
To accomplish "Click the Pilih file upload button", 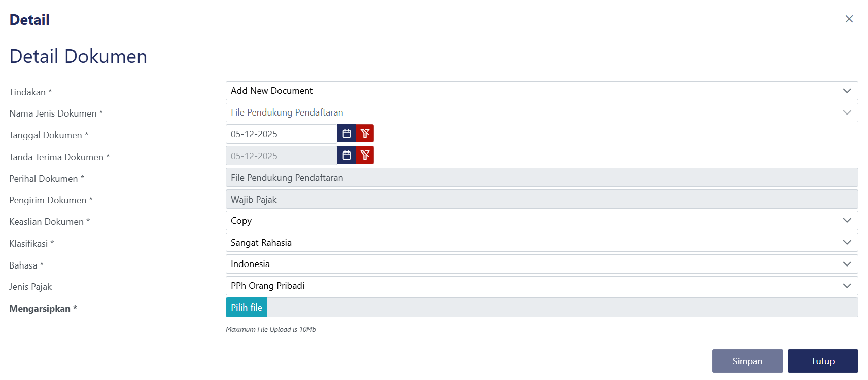I will click(x=247, y=308).
